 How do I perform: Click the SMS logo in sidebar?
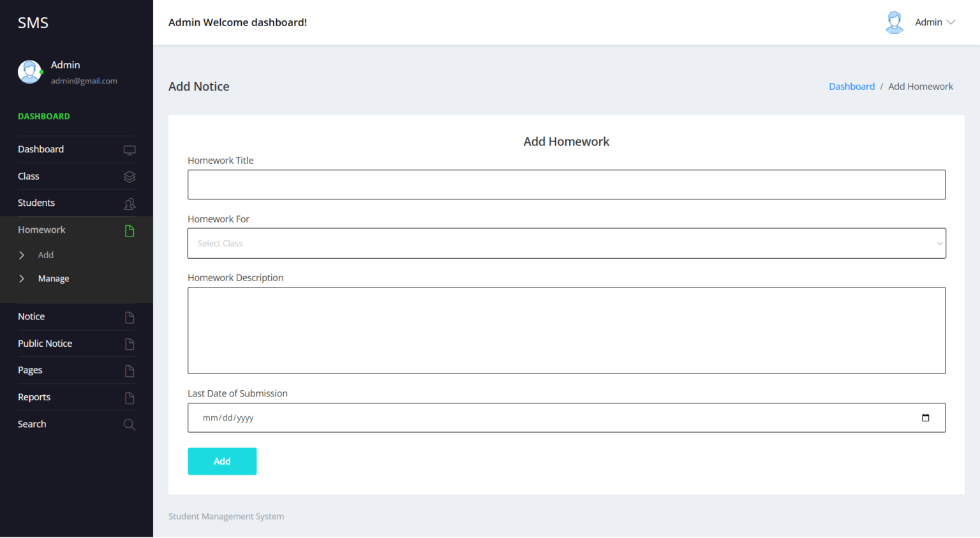[x=33, y=23]
